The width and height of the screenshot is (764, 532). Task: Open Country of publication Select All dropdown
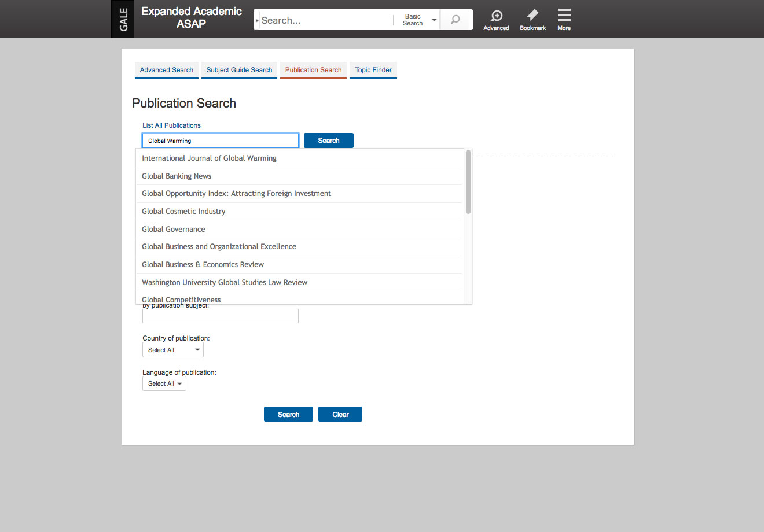[x=173, y=350]
